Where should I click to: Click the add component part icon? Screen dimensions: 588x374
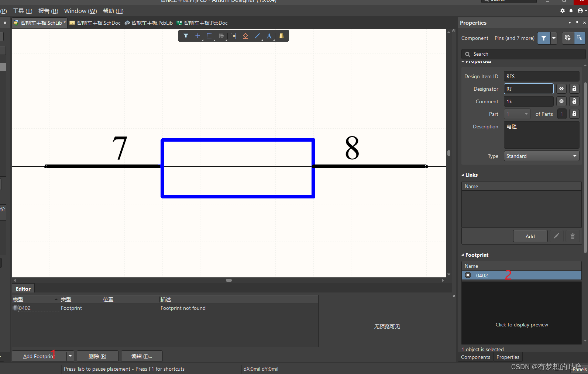281,36
